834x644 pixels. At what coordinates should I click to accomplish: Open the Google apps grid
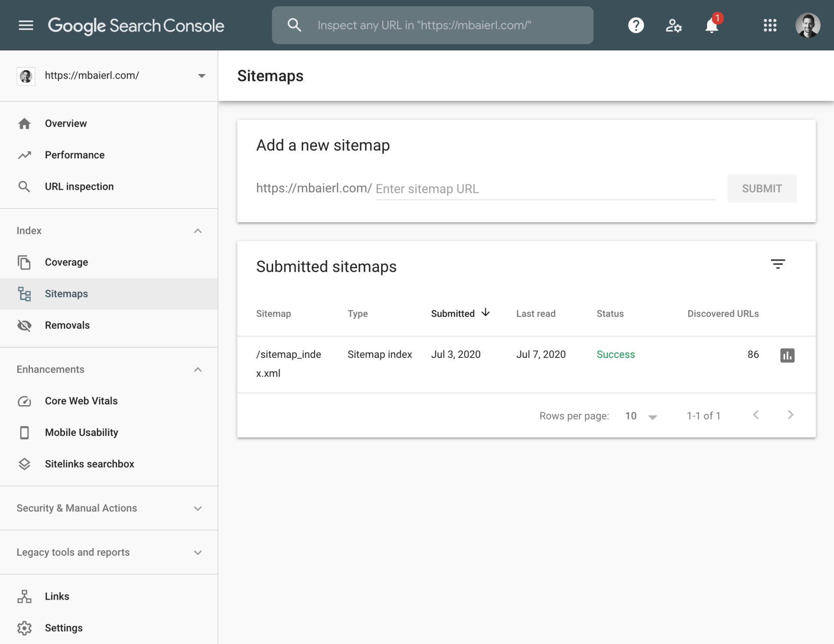[x=770, y=25]
